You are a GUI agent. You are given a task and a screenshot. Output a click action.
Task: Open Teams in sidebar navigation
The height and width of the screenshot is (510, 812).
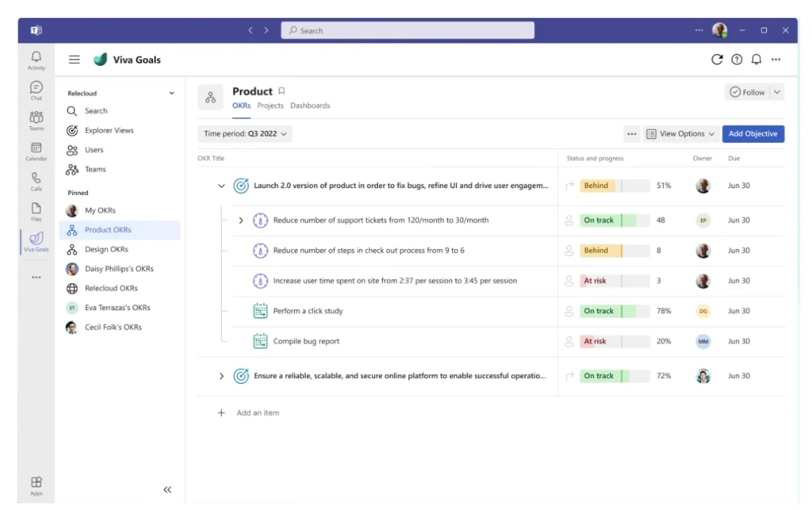point(120,169)
